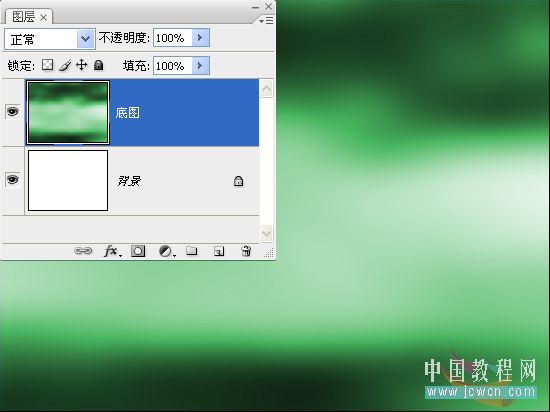The image size is (550, 412).
Task: Create a new layer group folder
Action: [x=192, y=251]
